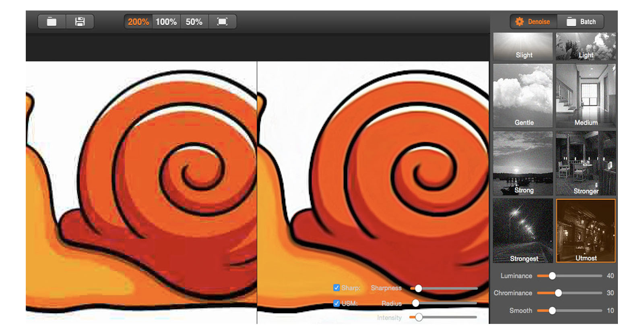This screenshot has width=644, height=334.
Task: Select the Slight denoise preset
Action: [x=523, y=47]
